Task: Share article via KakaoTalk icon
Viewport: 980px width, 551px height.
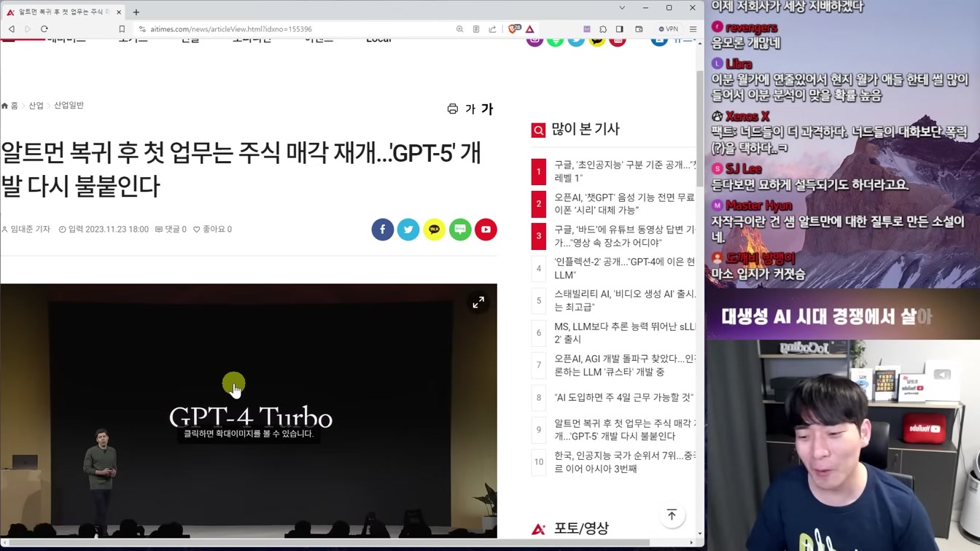Action: [x=435, y=230]
